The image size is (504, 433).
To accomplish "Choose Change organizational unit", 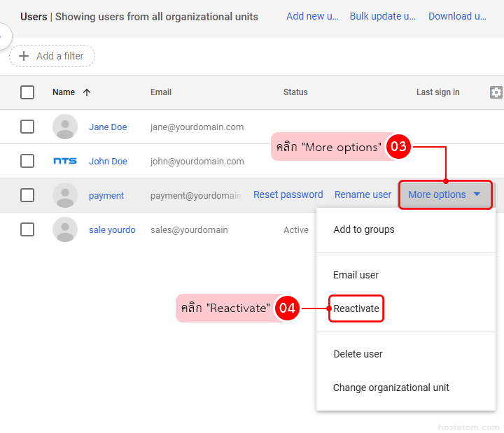I will click(391, 388).
